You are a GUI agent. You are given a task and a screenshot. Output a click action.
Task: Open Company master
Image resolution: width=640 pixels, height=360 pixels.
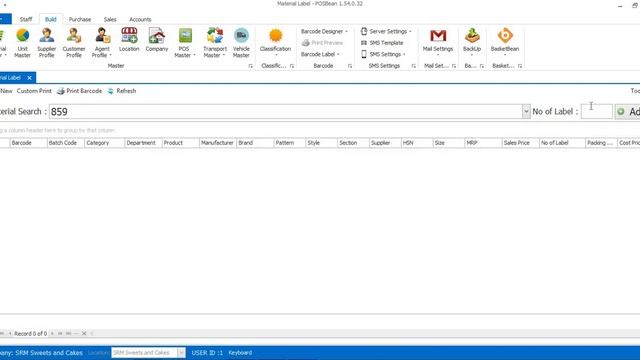pyautogui.click(x=157, y=40)
